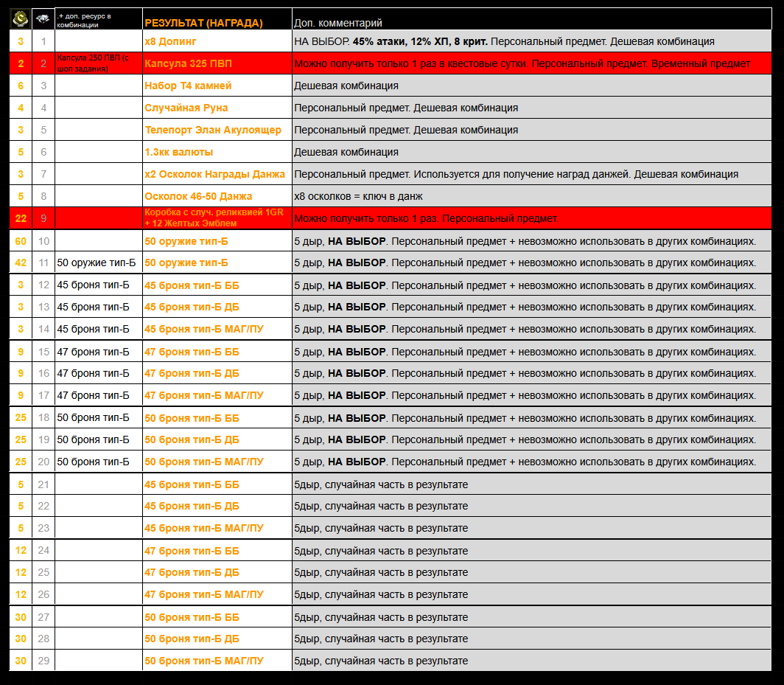The height and width of the screenshot is (685, 784).
Task: Select the 'РЕЗУЛЬТАТ (НАГРАДА)' column header
Action: tap(203, 23)
